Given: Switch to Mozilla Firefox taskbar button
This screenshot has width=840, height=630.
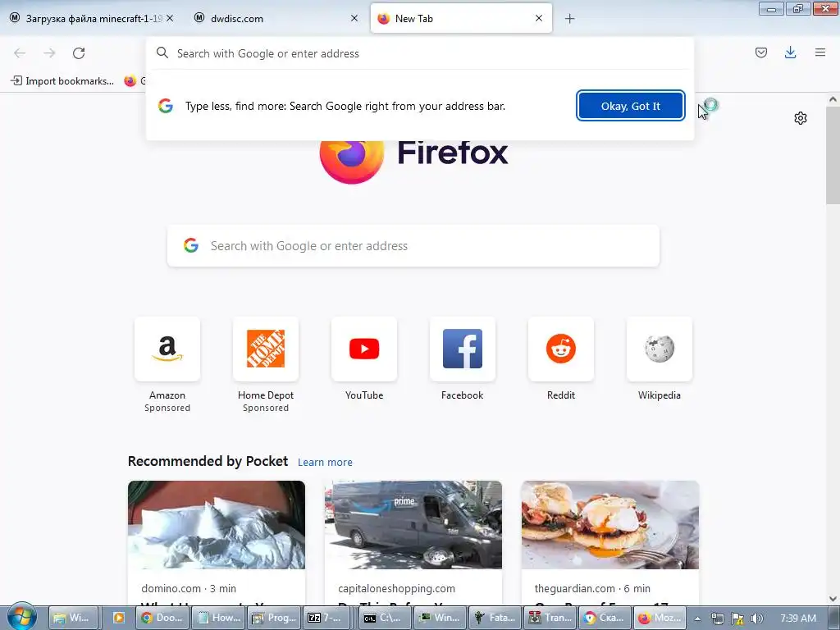Looking at the screenshot, I should (x=660, y=618).
